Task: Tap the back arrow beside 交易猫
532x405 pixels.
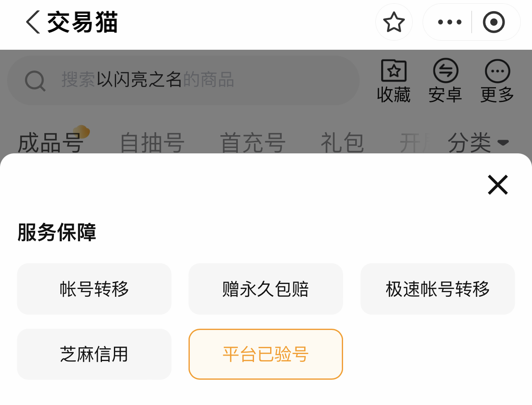Action: pos(33,22)
